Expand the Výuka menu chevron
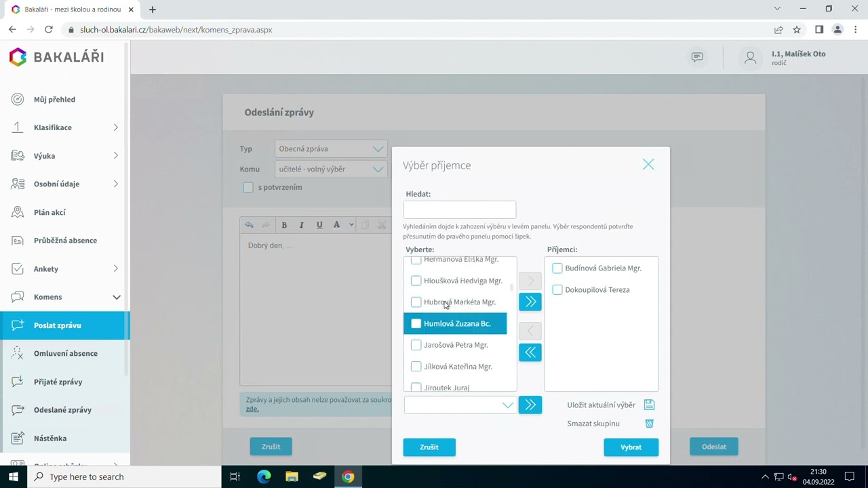The height and width of the screenshot is (488, 868). click(x=115, y=156)
